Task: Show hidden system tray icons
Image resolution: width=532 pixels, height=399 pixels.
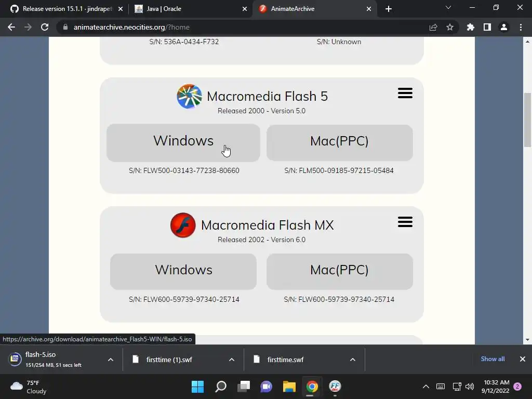Action: point(426,387)
